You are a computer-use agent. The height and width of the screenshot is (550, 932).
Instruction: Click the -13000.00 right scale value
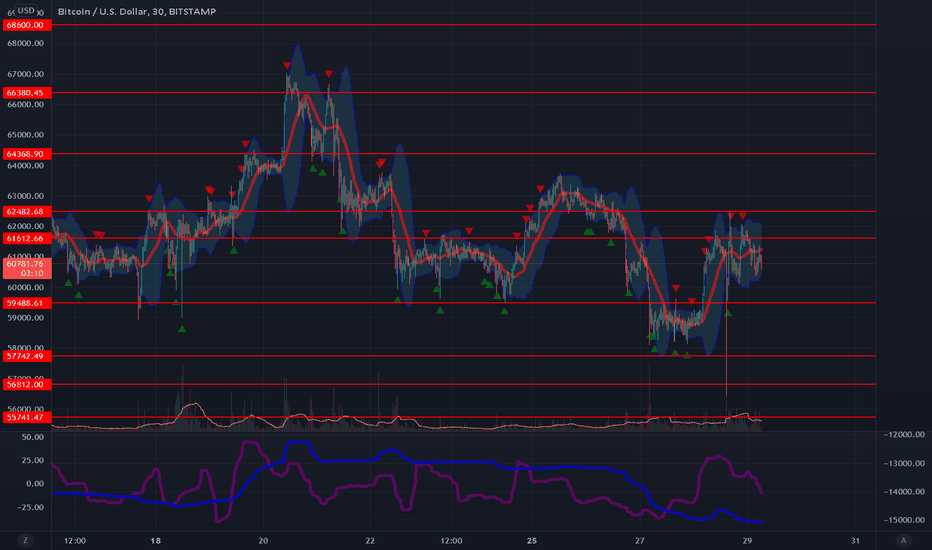903,463
